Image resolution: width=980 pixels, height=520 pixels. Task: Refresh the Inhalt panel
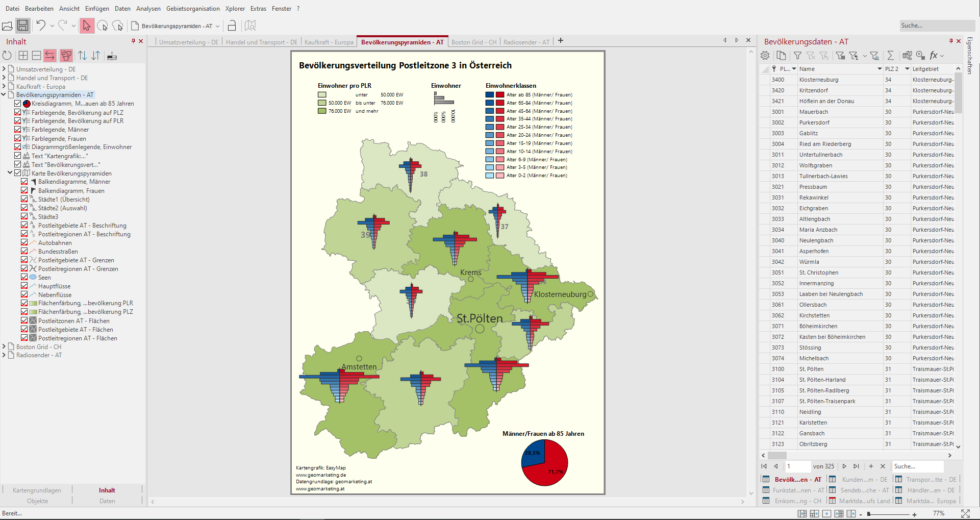[x=7, y=56]
